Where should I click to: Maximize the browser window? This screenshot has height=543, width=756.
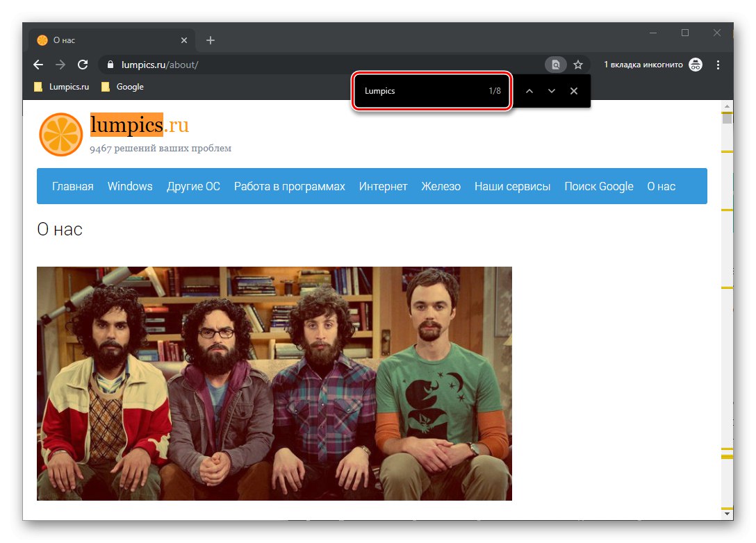coord(684,33)
